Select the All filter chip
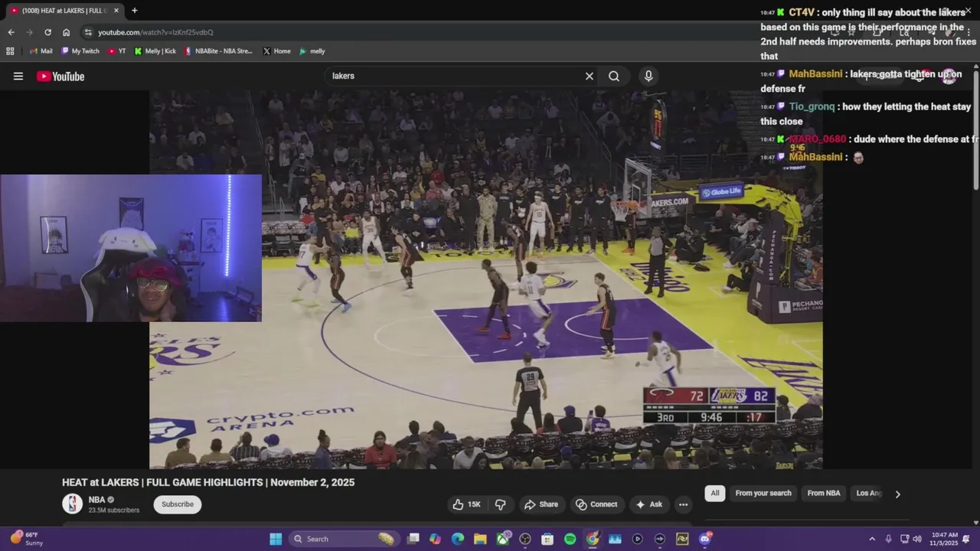 [715, 494]
